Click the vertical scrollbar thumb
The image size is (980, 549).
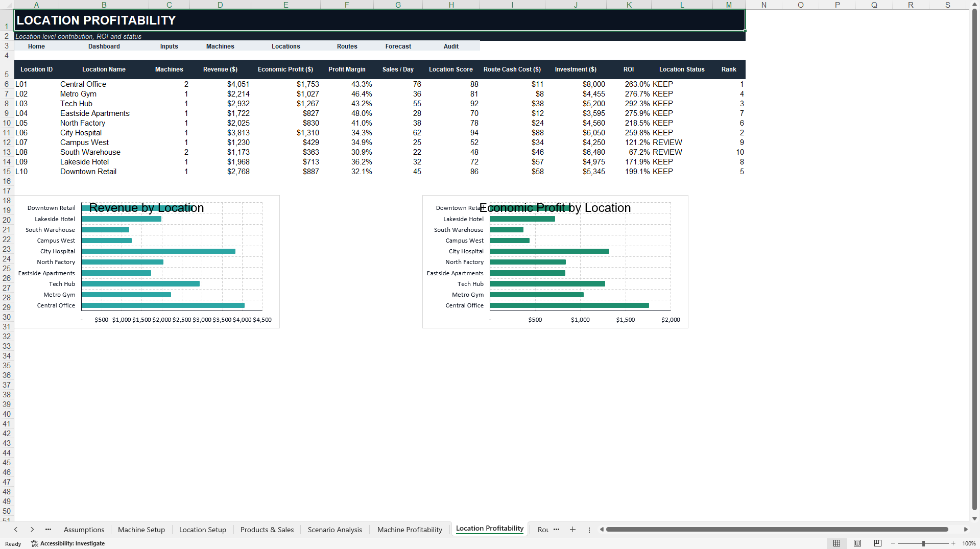tap(974, 259)
